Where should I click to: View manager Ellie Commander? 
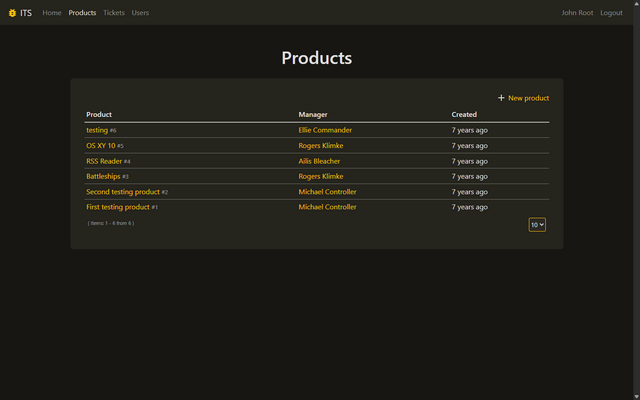point(325,130)
